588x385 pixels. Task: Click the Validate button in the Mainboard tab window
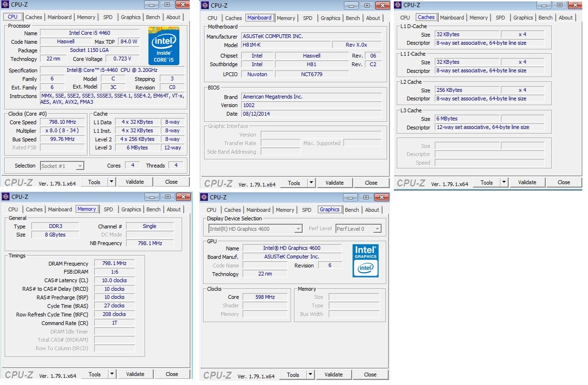(x=335, y=183)
